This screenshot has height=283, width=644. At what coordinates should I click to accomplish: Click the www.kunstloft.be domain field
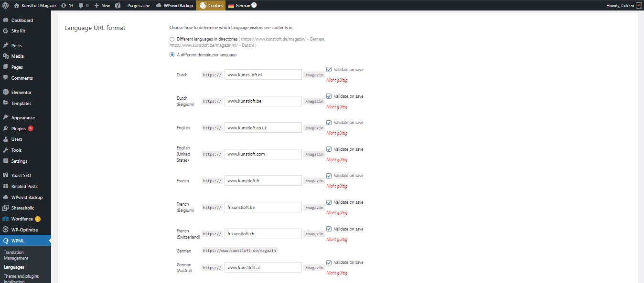[263, 101]
